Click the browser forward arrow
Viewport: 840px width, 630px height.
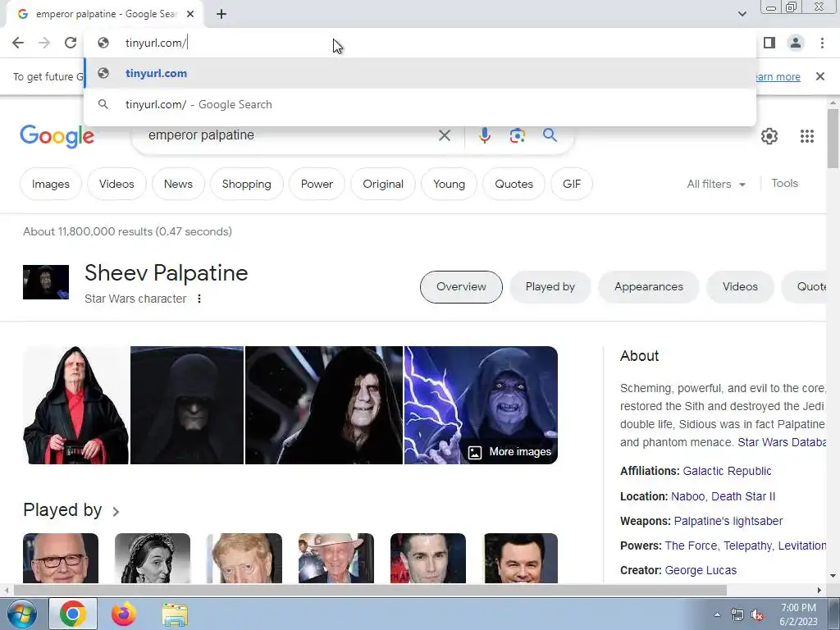tap(44, 43)
